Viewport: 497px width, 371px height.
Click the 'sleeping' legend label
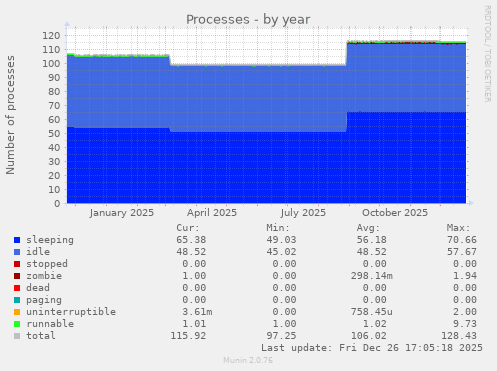pyautogui.click(x=50, y=240)
